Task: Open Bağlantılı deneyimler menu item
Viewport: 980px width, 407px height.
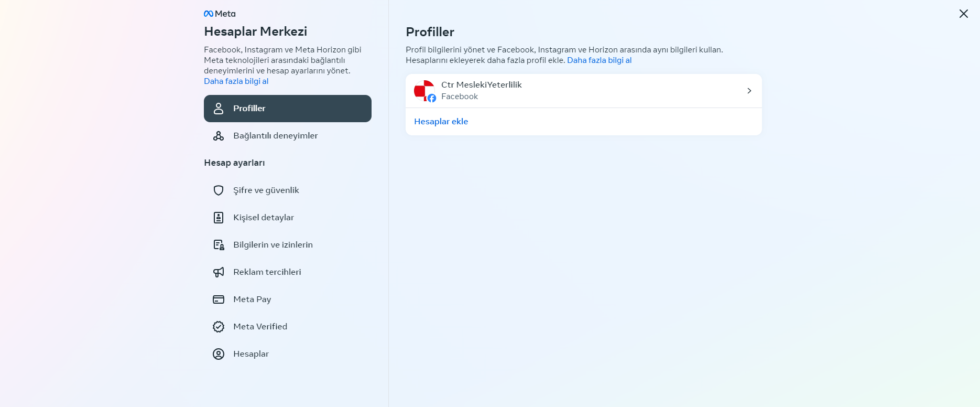Action: pyautogui.click(x=288, y=136)
